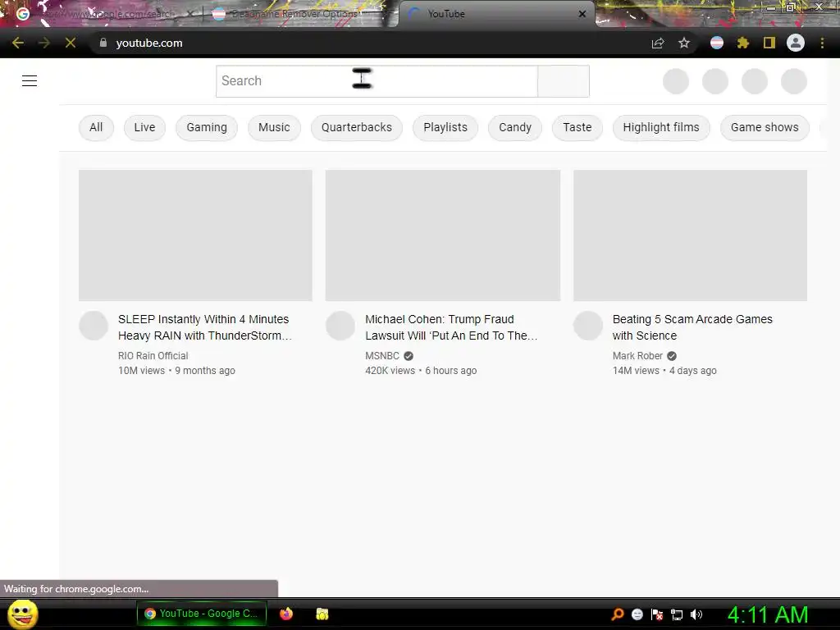The width and height of the screenshot is (840, 630).
Task: Select the Live filter chip
Action: 144,127
